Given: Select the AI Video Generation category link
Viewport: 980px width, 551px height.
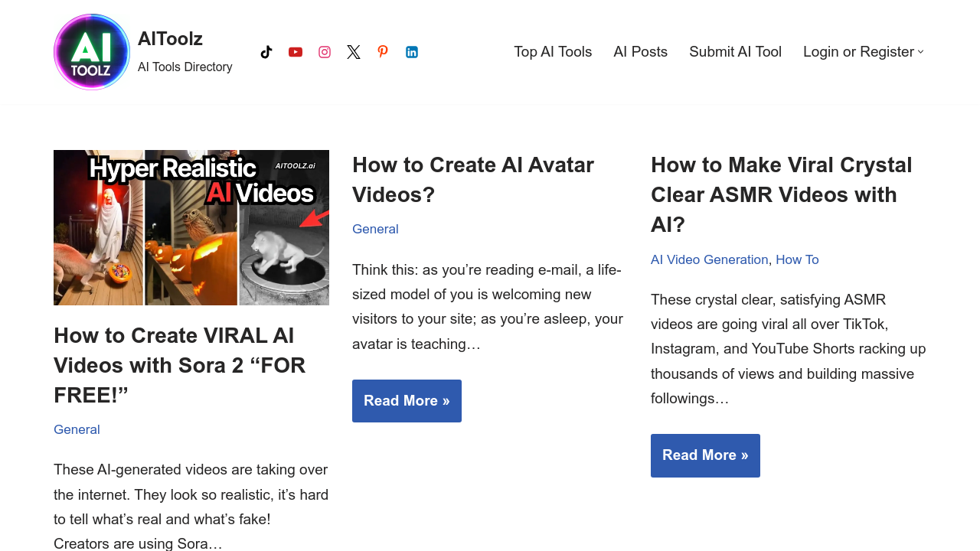Looking at the screenshot, I should pos(709,259).
